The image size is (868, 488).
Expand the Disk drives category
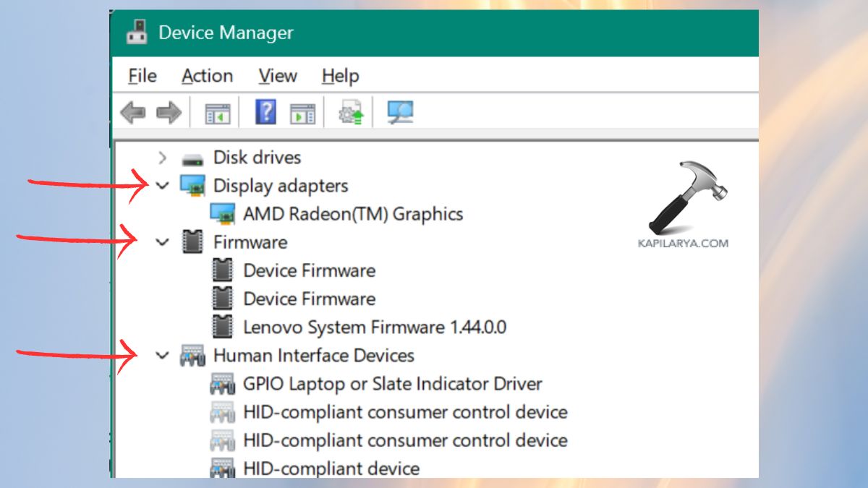click(x=162, y=158)
